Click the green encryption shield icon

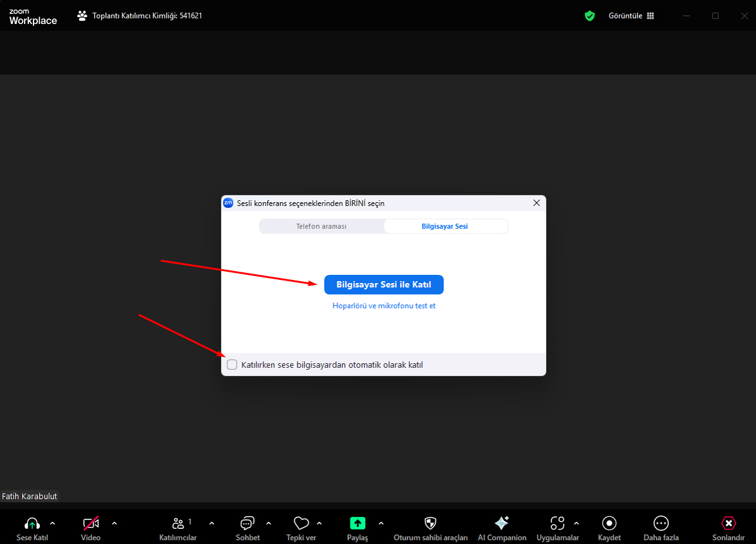tap(589, 16)
